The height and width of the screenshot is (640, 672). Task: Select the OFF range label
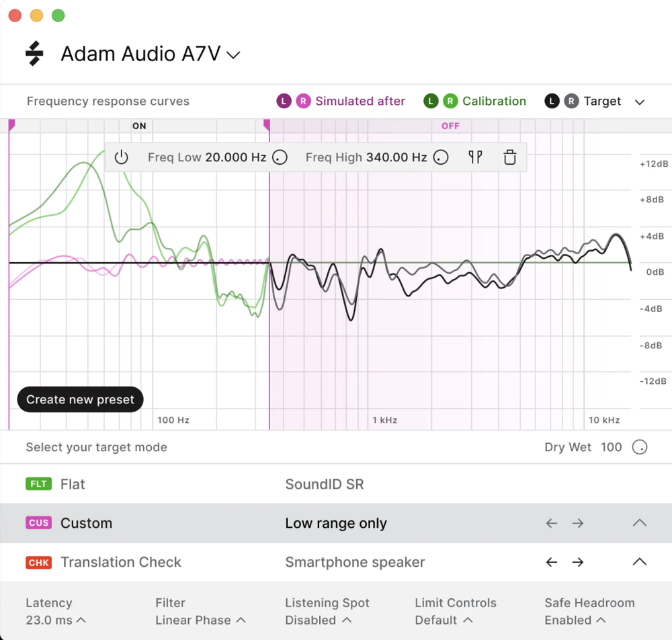450,126
